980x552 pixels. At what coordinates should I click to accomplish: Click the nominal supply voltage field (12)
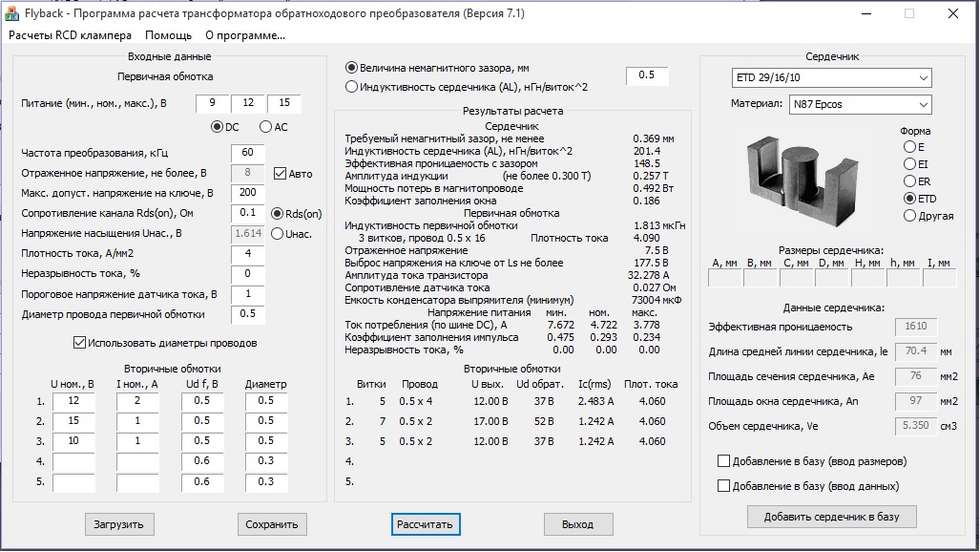(x=248, y=103)
